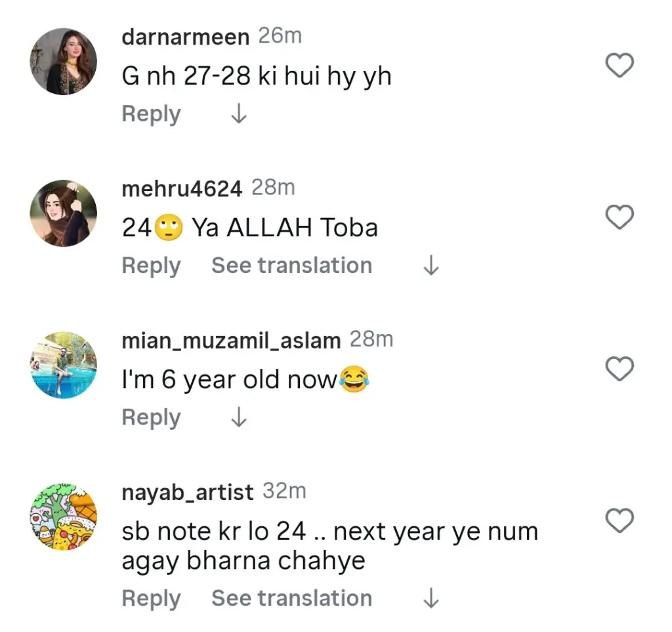The image size is (672, 632).
Task: Open nayab_artist's cartoon avatar
Action: [63, 517]
